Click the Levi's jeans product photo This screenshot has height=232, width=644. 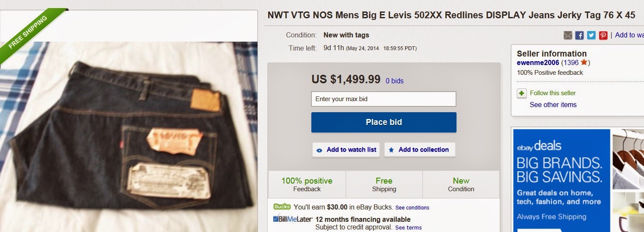(x=129, y=136)
